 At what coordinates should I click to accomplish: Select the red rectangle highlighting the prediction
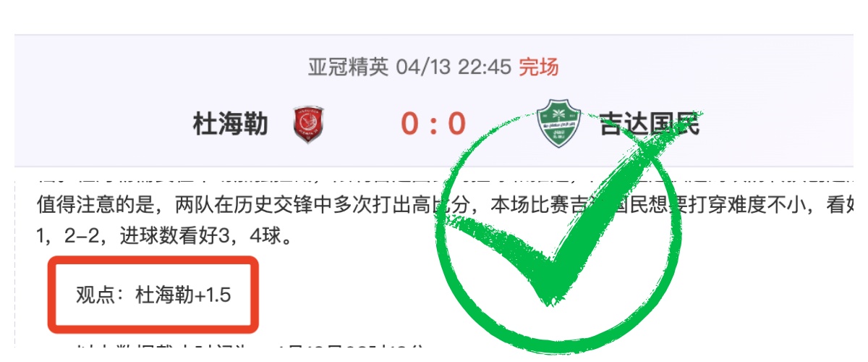click(153, 293)
